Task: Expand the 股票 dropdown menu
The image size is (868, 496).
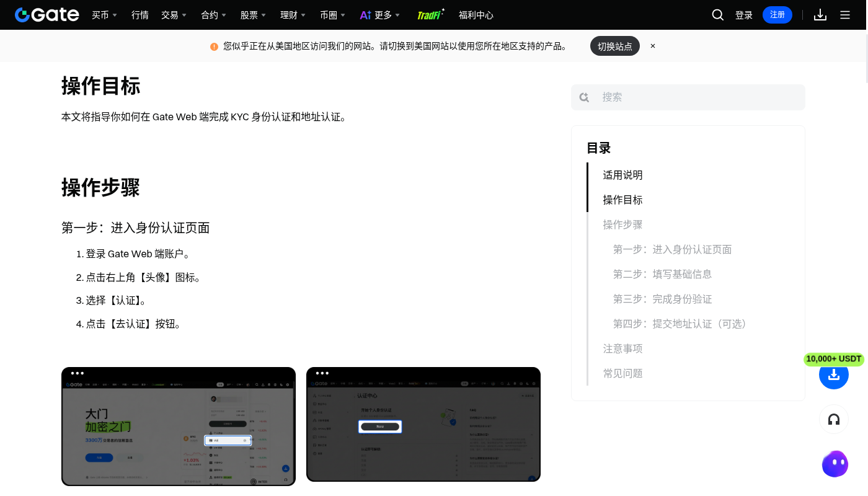Action: pyautogui.click(x=254, y=15)
